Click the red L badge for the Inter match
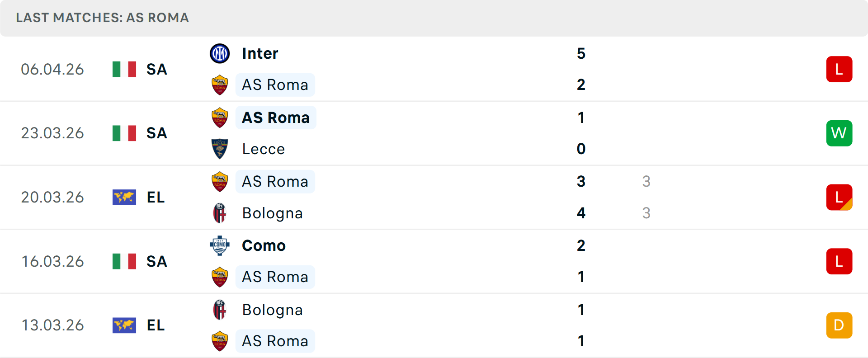The height and width of the screenshot is (358, 868). point(839,69)
